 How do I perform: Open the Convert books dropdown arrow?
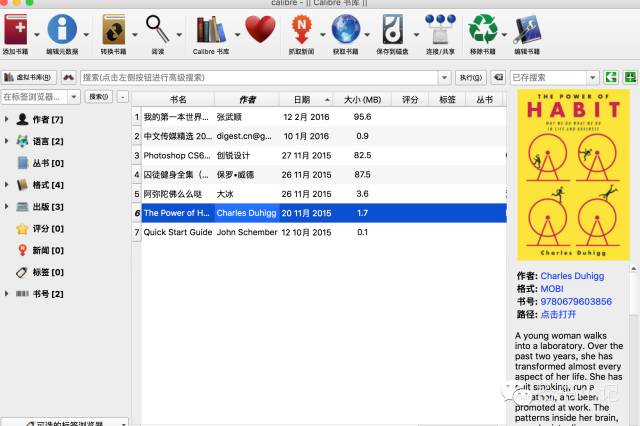(135, 35)
